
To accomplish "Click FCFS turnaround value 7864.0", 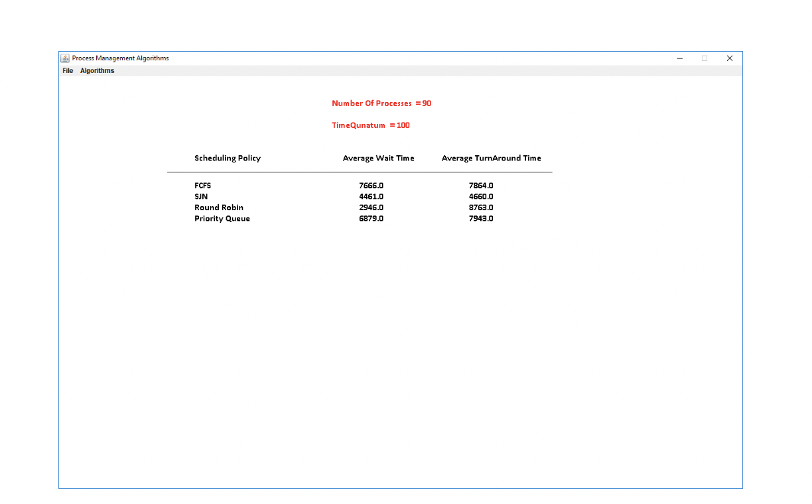I will click(x=481, y=186).
